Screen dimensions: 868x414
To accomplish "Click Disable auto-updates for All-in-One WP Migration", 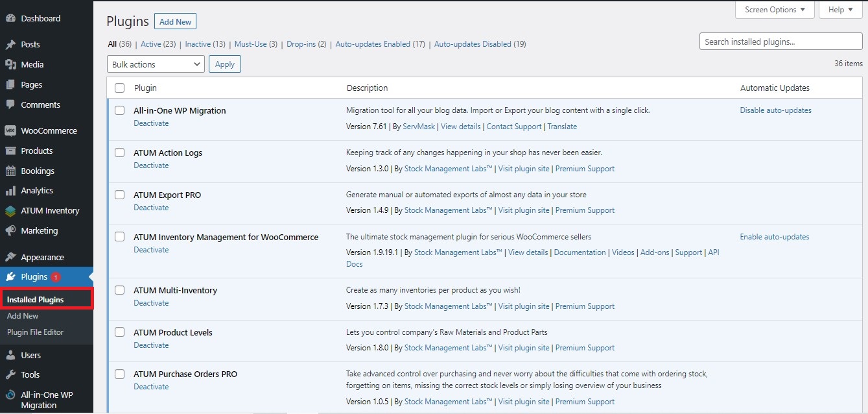I will pyautogui.click(x=775, y=110).
